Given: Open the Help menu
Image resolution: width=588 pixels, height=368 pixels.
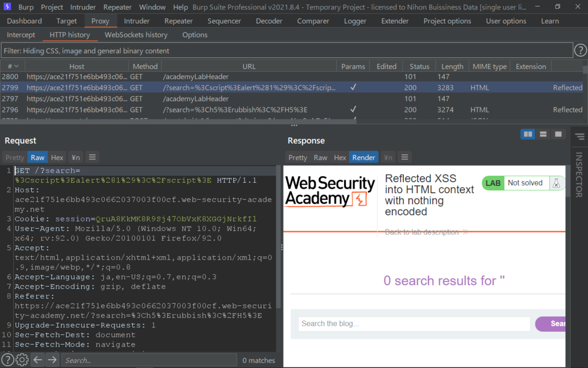Looking at the screenshot, I should (180, 7).
